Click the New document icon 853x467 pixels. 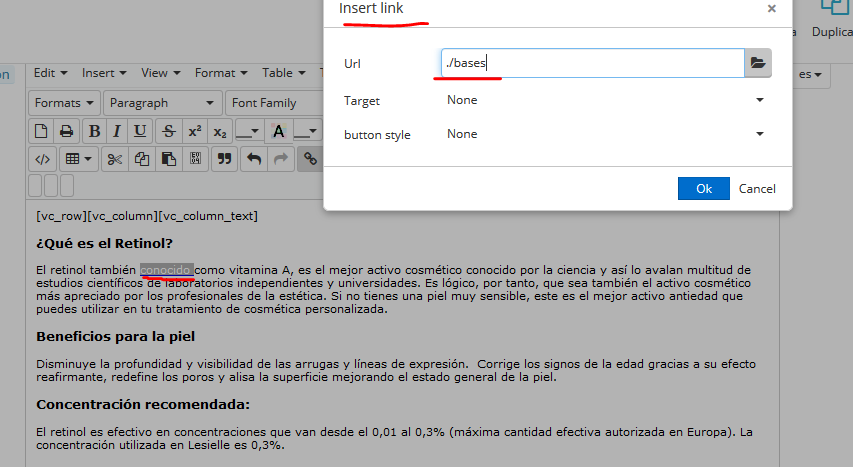click(x=41, y=131)
